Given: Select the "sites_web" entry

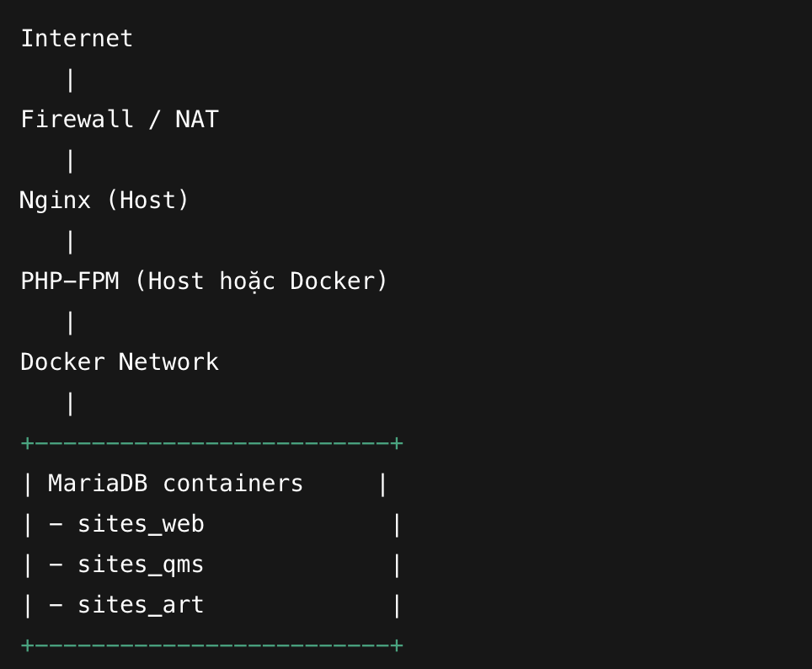Looking at the screenshot, I should (x=141, y=524).
